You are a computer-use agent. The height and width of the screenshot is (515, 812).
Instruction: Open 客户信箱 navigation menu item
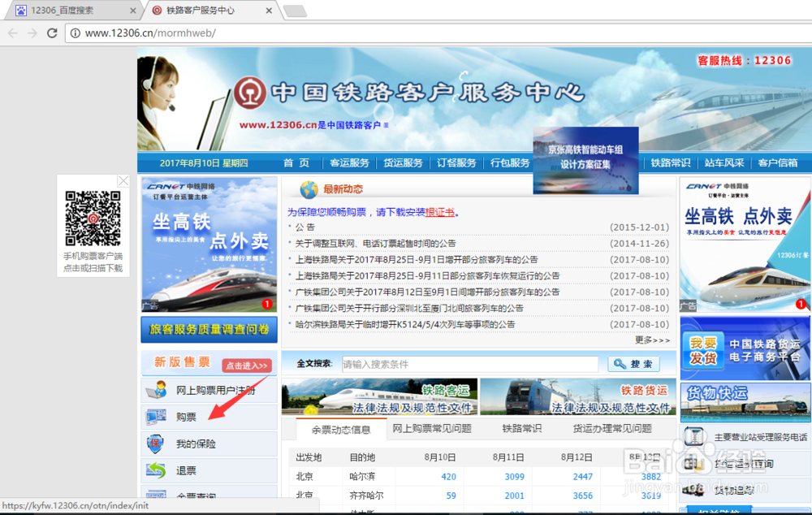(x=778, y=162)
